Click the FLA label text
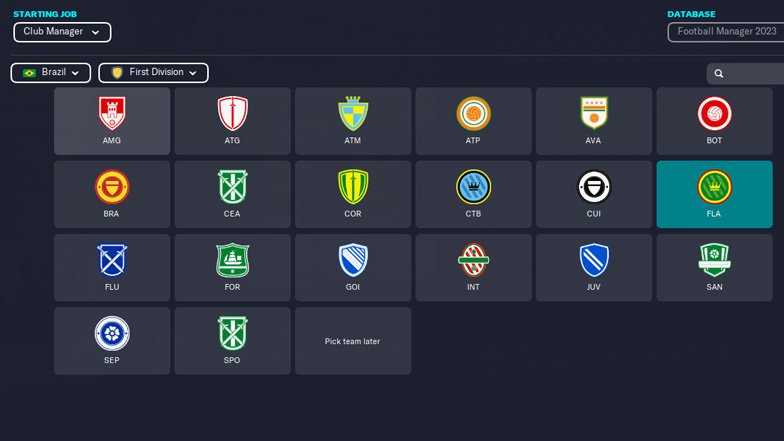This screenshot has width=784, height=441. click(714, 214)
